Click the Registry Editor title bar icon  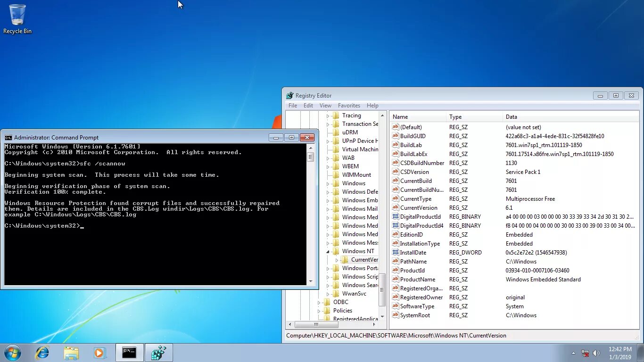pos(290,96)
